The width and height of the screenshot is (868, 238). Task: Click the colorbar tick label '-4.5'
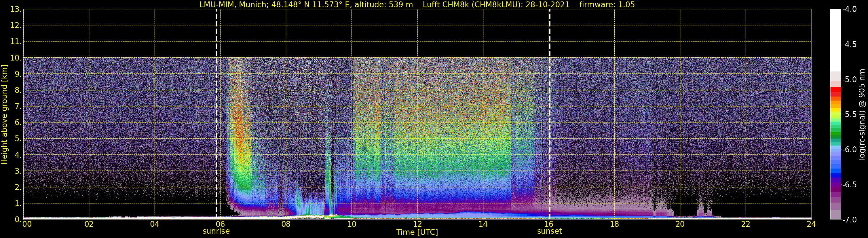point(849,44)
